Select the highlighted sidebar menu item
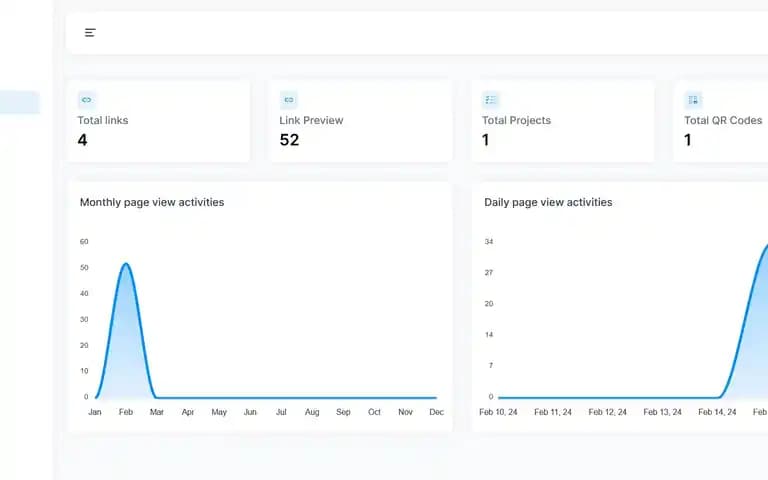Image resolution: width=768 pixels, height=480 pixels. pyautogui.click(x=20, y=102)
